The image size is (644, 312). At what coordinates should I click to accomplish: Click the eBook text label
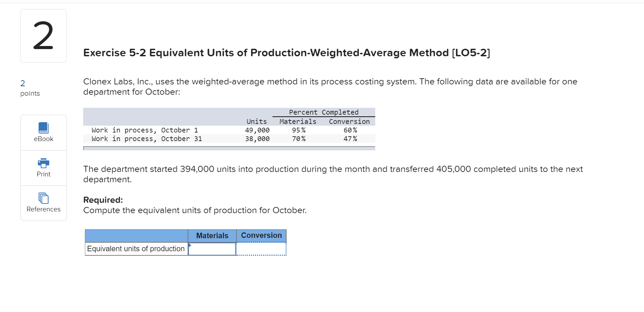click(x=43, y=139)
